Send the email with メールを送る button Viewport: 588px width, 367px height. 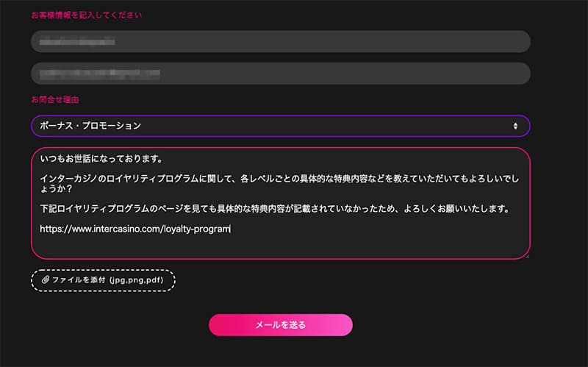coord(281,324)
